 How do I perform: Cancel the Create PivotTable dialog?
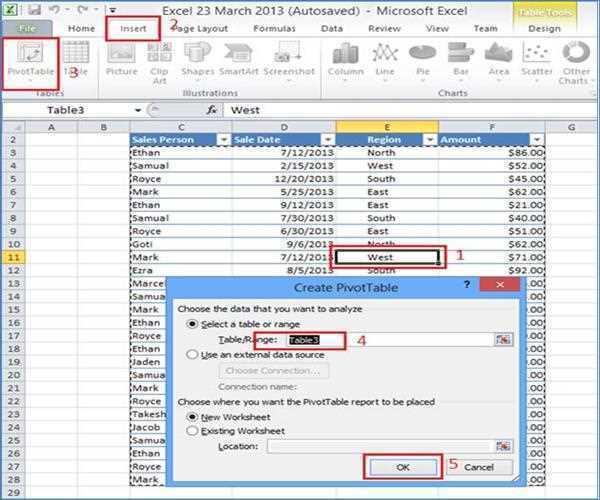(478, 467)
